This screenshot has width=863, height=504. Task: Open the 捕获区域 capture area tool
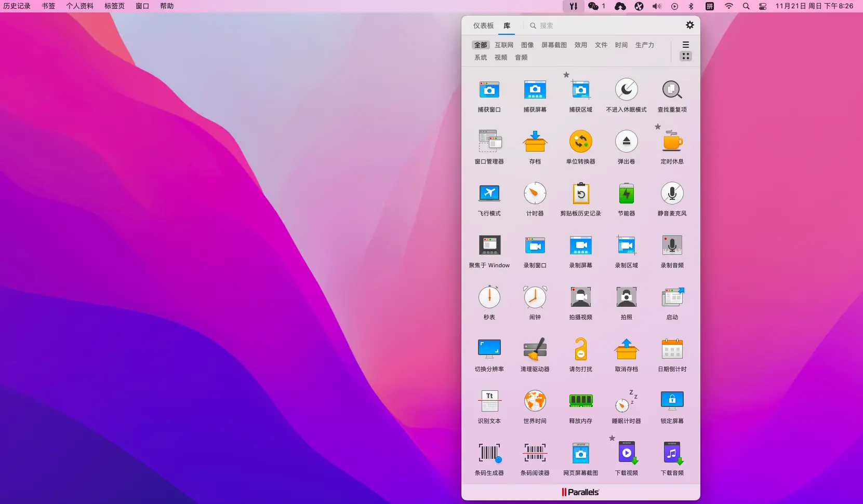point(580,90)
